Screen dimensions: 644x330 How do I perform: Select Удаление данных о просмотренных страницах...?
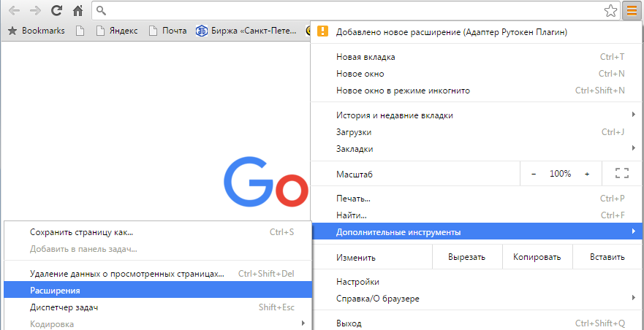[x=158, y=273]
